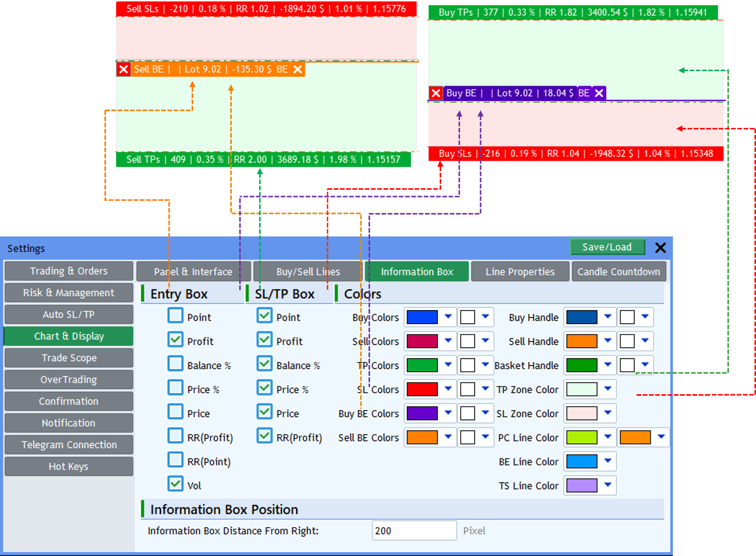Open PC Line Color orange dropdown
Image resolution: width=756 pixels, height=556 pixels.
[661, 437]
